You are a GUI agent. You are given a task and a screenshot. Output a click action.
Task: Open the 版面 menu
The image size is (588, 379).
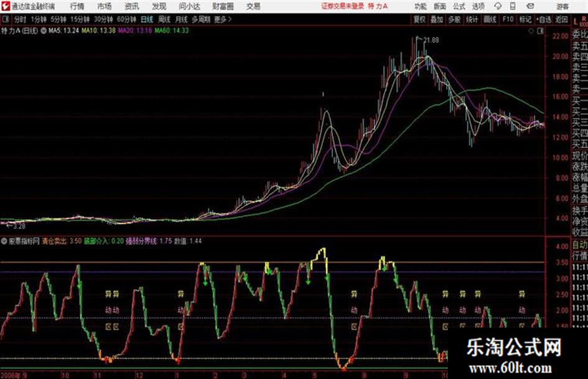(x=439, y=6)
